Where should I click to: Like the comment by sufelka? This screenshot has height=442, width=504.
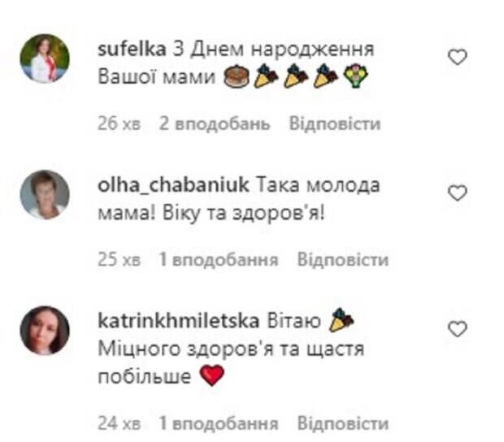(458, 57)
